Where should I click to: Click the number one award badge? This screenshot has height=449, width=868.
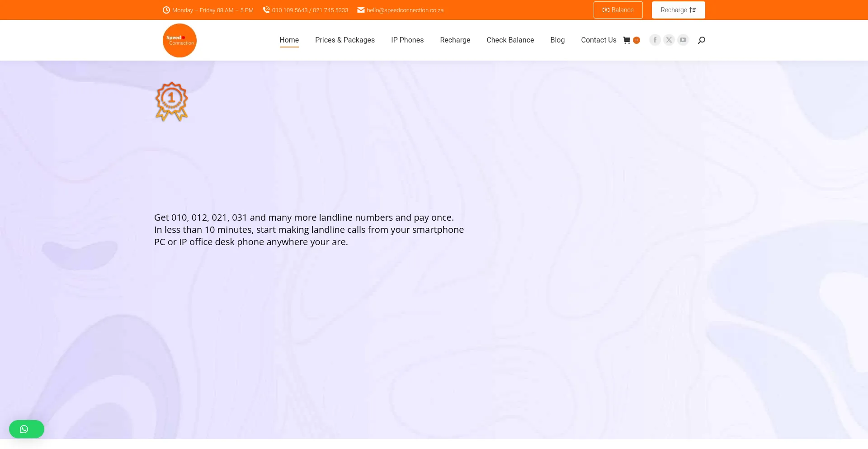click(x=171, y=101)
